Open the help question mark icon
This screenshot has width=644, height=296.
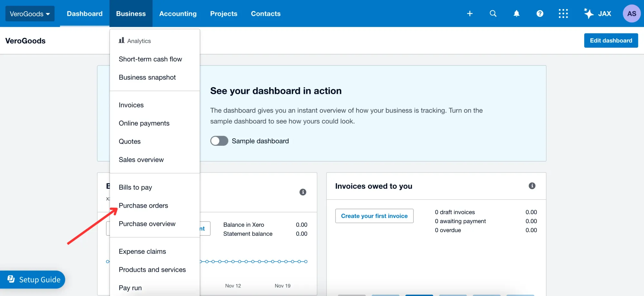[x=540, y=14]
